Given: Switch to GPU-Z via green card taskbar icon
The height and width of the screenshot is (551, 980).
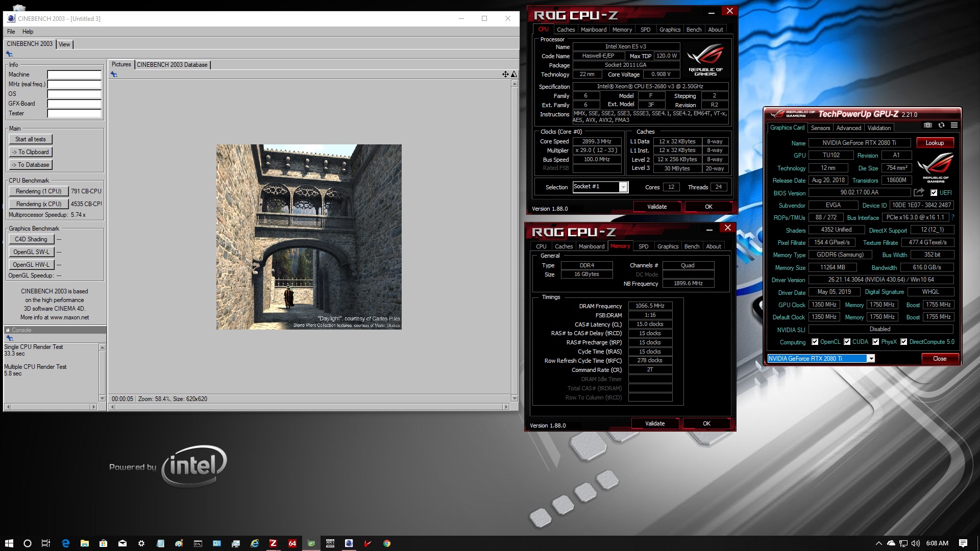Looking at the screenshot, I should coord(311,543).
